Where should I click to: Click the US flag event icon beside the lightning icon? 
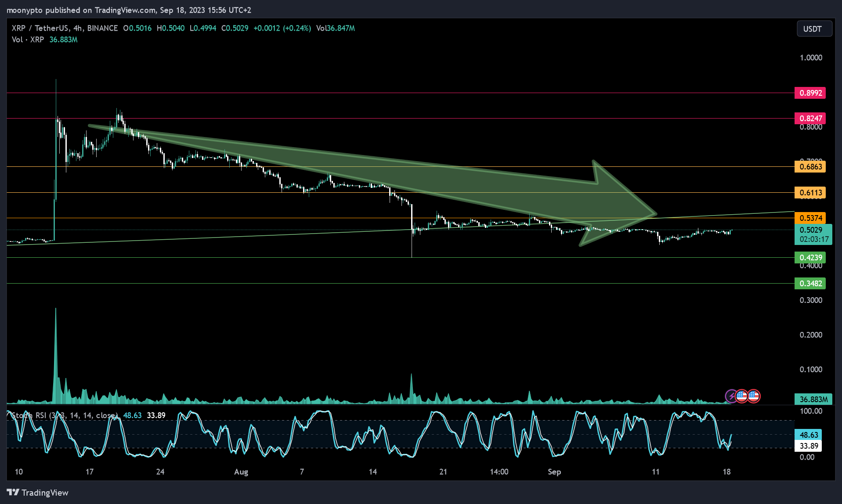coord(742,396)
